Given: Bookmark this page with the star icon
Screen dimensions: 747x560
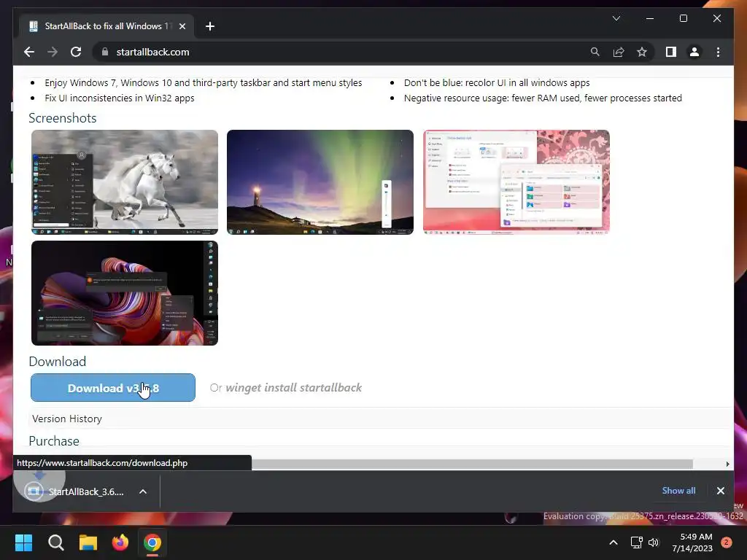Looking at the screenshot, I should pyautogui.click(x=642, y=52).
